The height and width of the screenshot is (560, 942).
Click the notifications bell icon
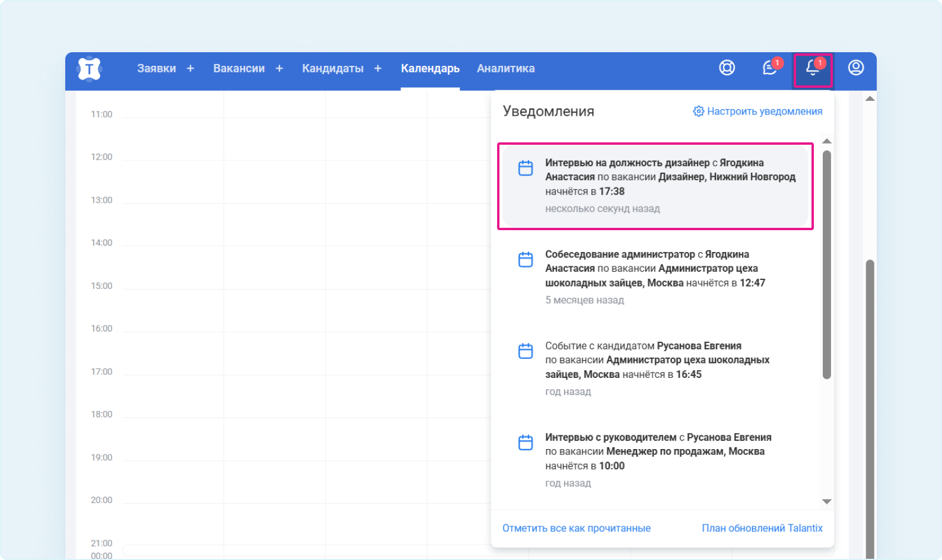point(813,69)
